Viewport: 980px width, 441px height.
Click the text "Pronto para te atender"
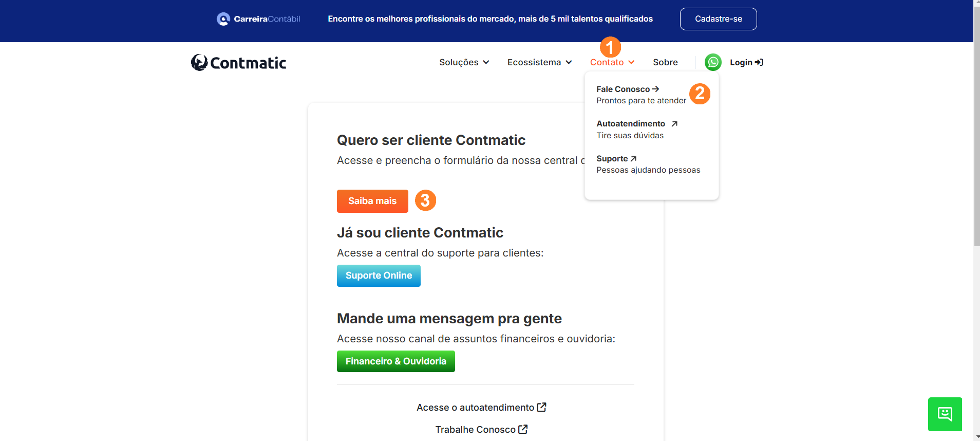point(641,101)
